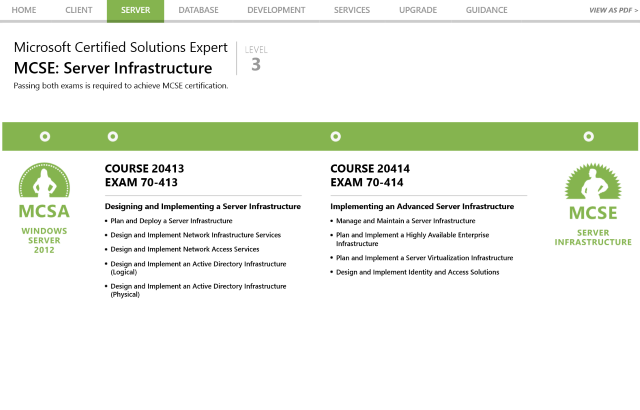Image resolution: width=640 pixels, height=410 pixels.
Task: Click the 'WINDOWS SERVER 2012' label
Action: point(44,240)
